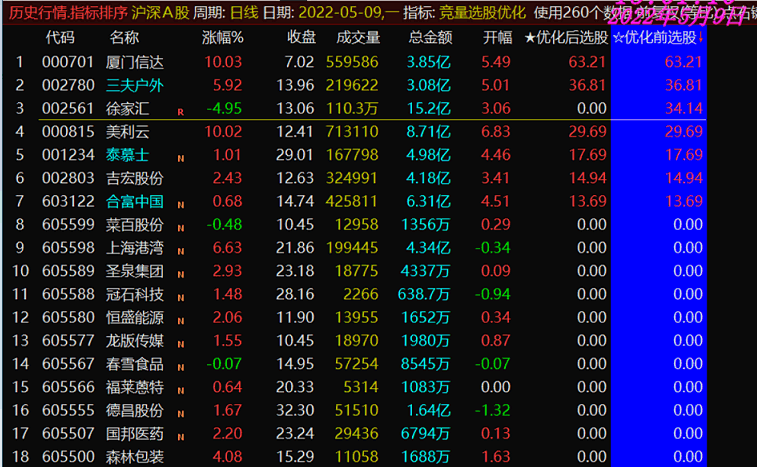Select stock row 冠石科技

click(x=355, y=294)
